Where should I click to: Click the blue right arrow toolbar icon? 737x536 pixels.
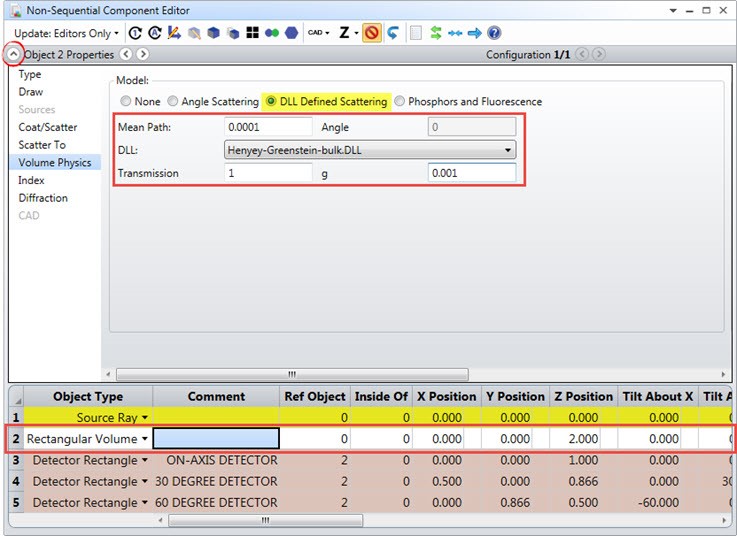point(475,33)
